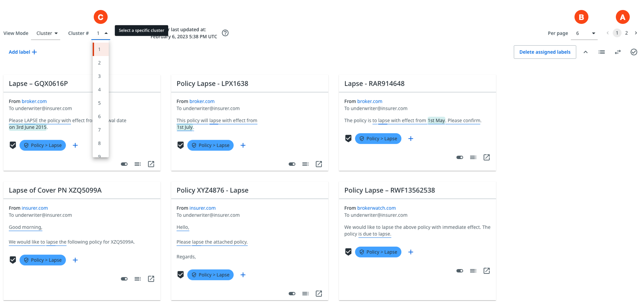Choose cluster 6 in the dropdown list
This screenshot has height=307, width=644.
click(99, 117)
